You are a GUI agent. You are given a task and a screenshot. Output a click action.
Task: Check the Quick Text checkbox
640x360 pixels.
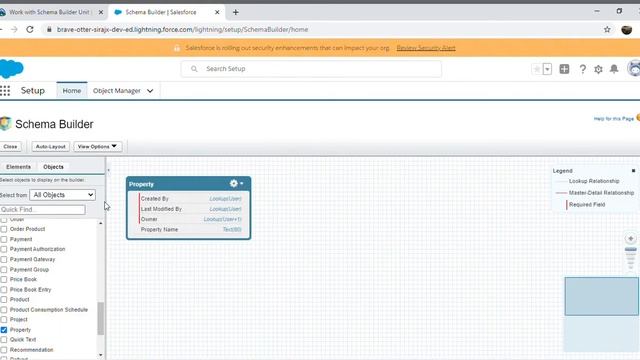coord(4,340)
